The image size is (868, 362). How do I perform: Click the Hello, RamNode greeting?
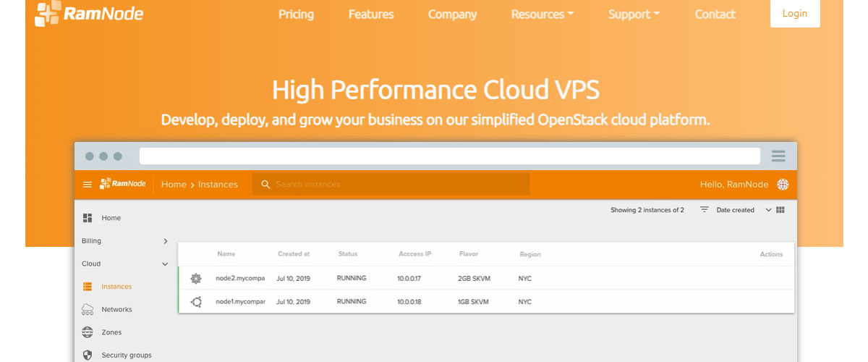point(735,185)
